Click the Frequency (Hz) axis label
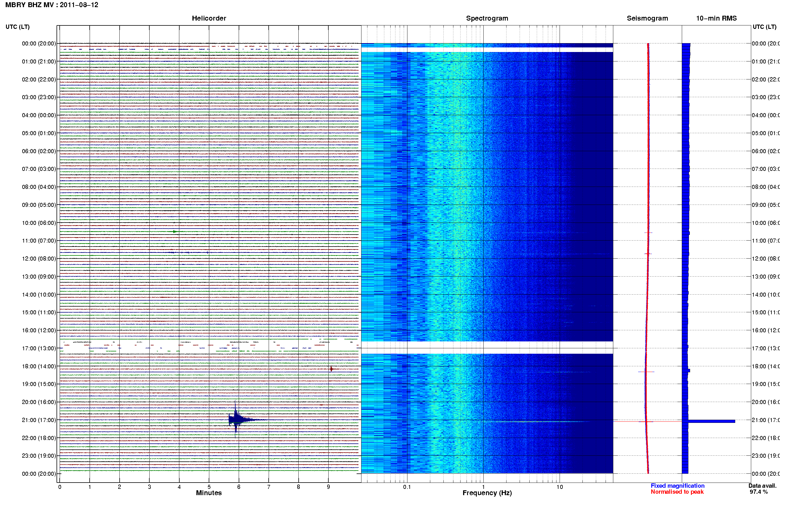Screen dimensions: 812x508 [x=487, y=493]
